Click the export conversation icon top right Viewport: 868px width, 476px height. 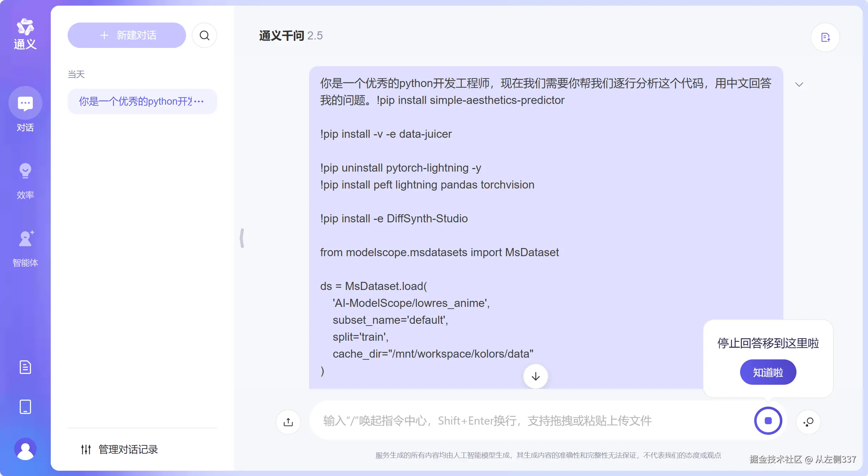(825, 37)
